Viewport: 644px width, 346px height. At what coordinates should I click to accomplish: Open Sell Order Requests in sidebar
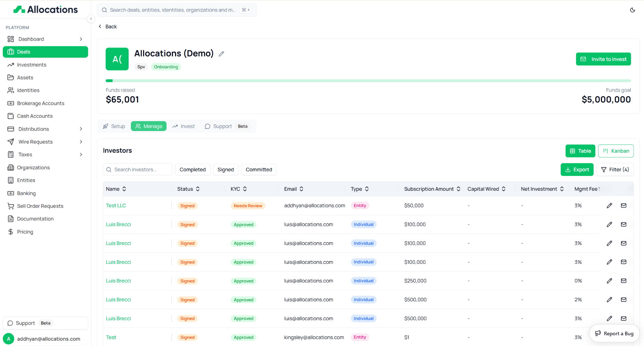click(x=40, y=206)
